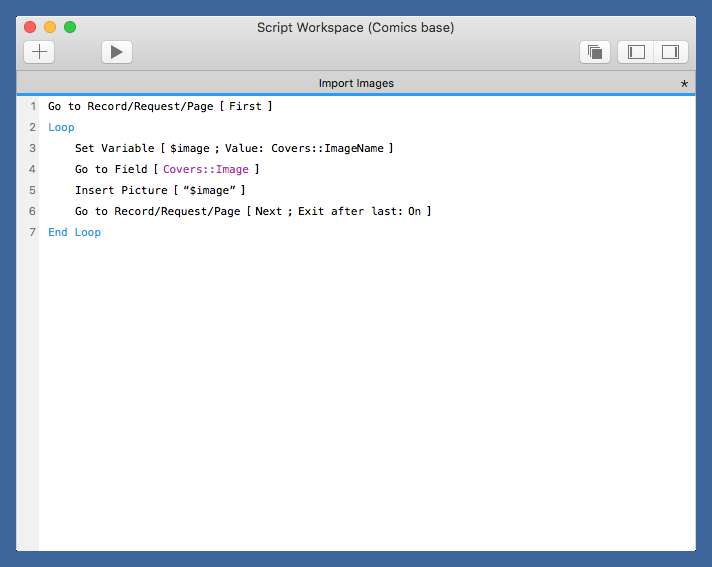Open the First option in line 1

[245, 106]
